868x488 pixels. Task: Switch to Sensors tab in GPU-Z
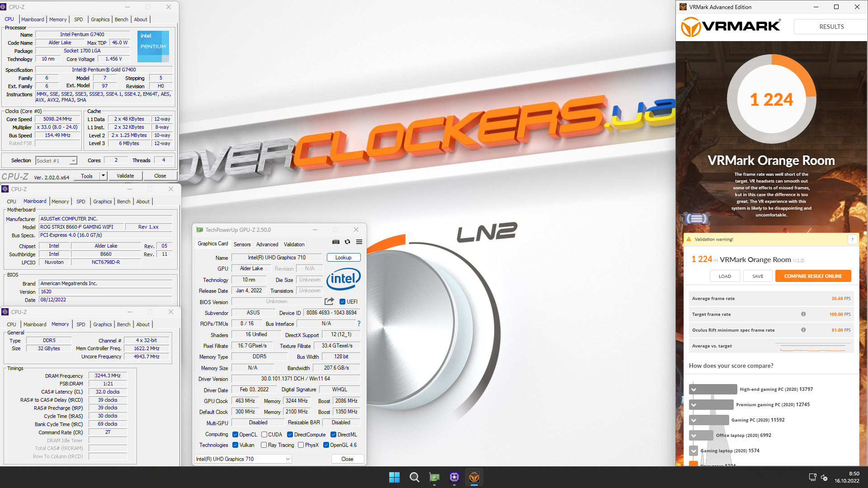242,244
